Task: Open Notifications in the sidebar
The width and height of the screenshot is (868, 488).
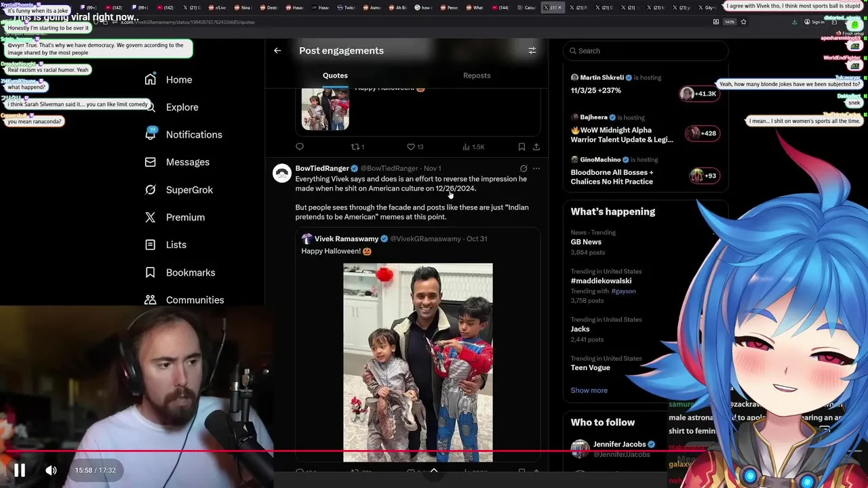Action: pos(194,134)
